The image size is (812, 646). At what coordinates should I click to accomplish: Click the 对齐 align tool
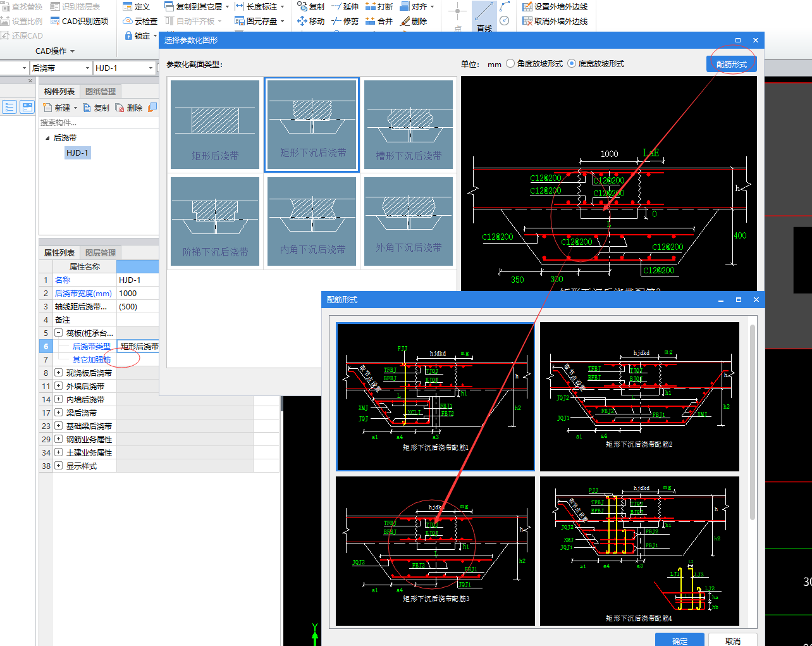[417, 6]
